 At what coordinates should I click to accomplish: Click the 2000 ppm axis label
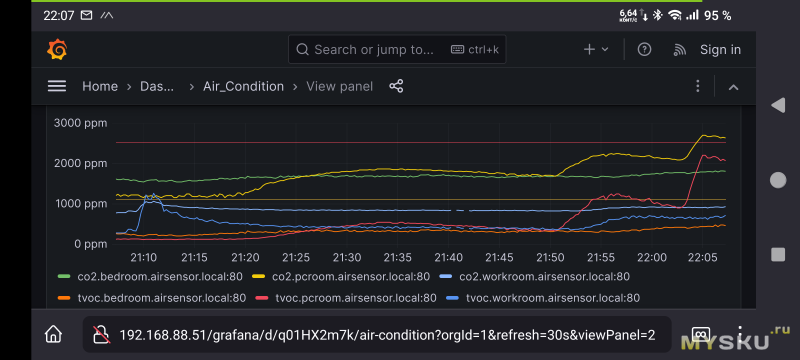click(81, 164)
